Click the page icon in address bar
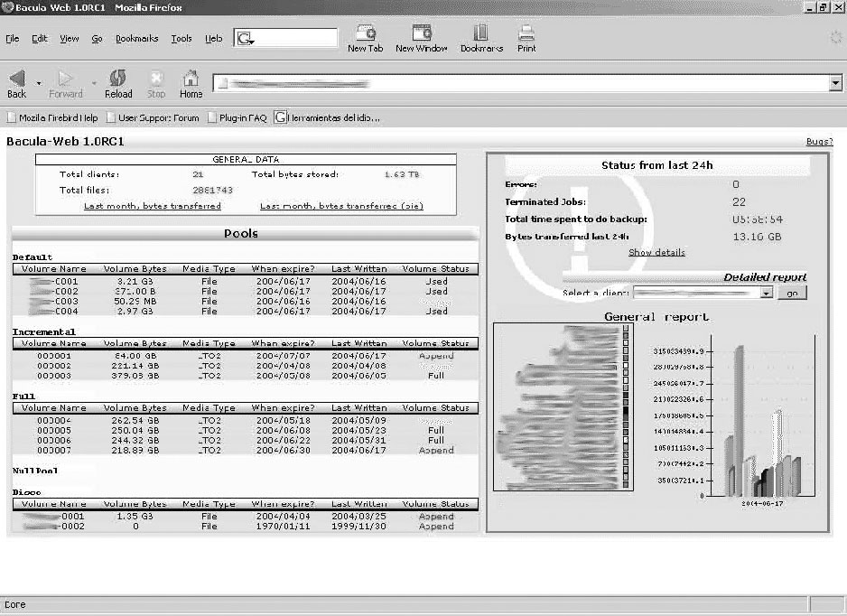This screenshot has width=847, height=616. 222,84
